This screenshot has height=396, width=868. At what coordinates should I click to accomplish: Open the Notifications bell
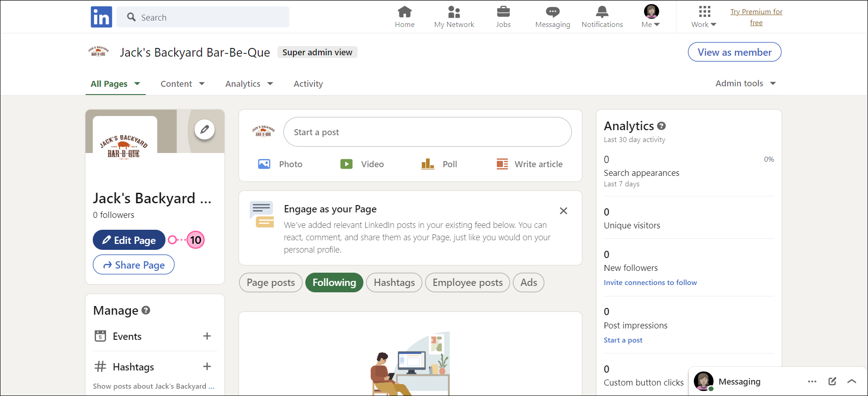tap(602, 11)
